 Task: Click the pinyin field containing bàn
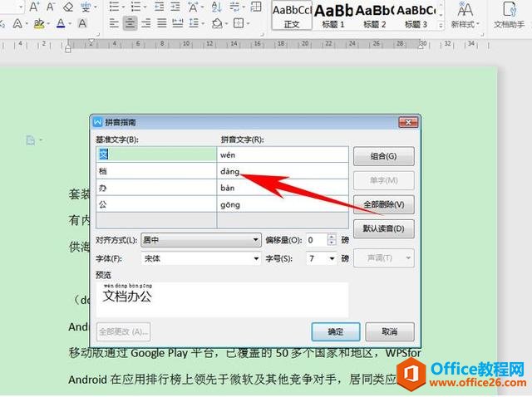click(283, 188)
